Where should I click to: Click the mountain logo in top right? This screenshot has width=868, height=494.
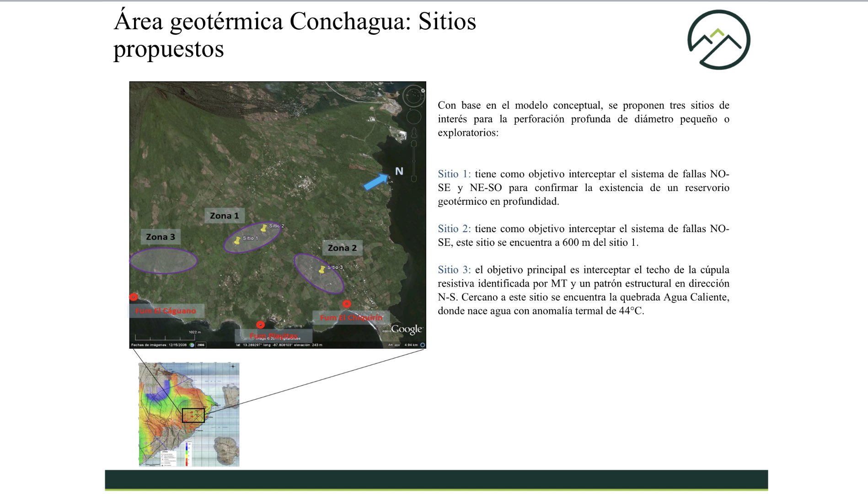pyautogui.click(x=718, y=40)
